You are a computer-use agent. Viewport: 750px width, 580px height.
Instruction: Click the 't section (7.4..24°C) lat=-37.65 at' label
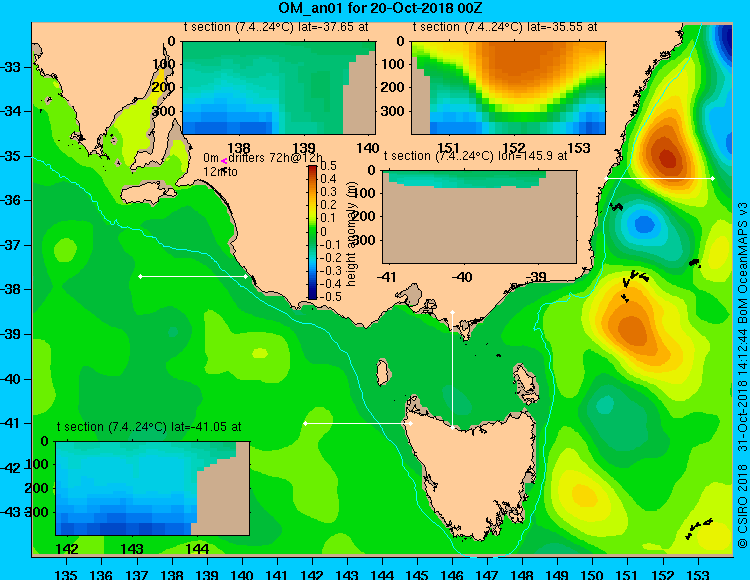pyautogui.click(x=276, y=27)
